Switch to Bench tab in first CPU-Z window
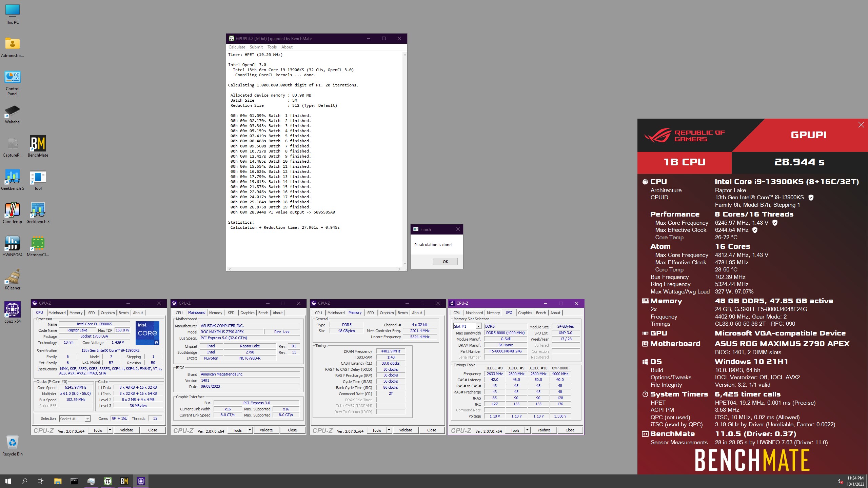Viewport: 868px width, 488px height. click(x=123, y=313)
